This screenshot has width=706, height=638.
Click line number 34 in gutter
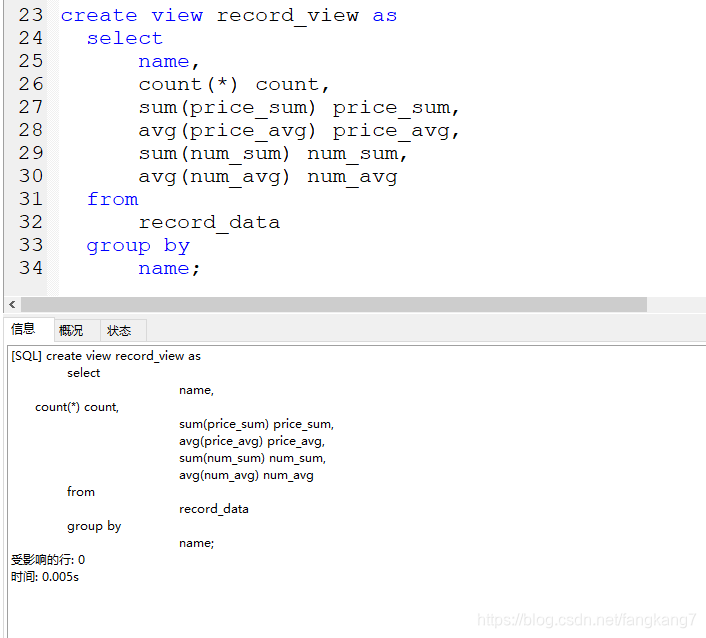[x=31, y=268]
